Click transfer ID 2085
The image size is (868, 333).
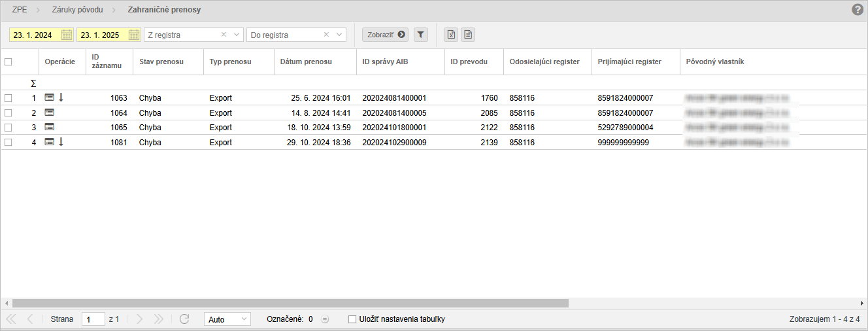[489, 113]
